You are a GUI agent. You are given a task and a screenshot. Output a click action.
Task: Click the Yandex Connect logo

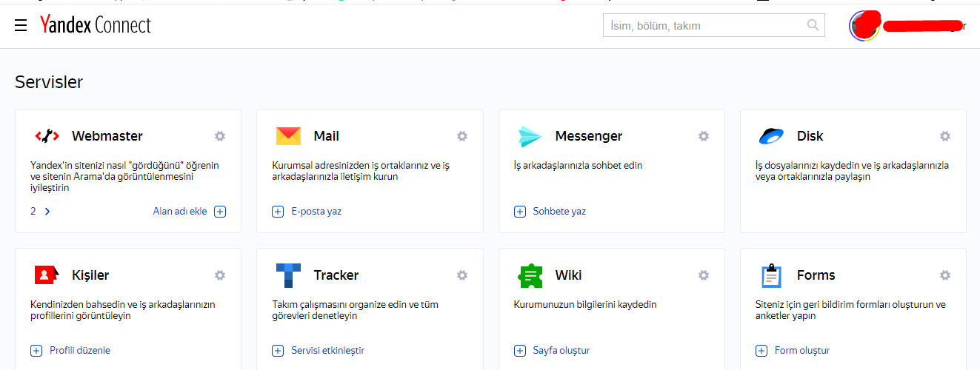96,25
